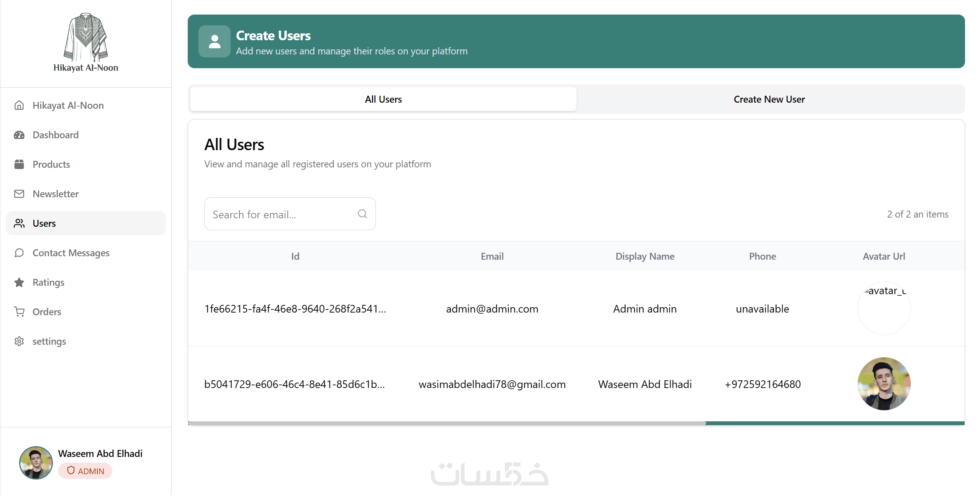Viewport: 980px width, 496px height.
Task: Open the Create New User tab
Action: click(x=769, y=99)
